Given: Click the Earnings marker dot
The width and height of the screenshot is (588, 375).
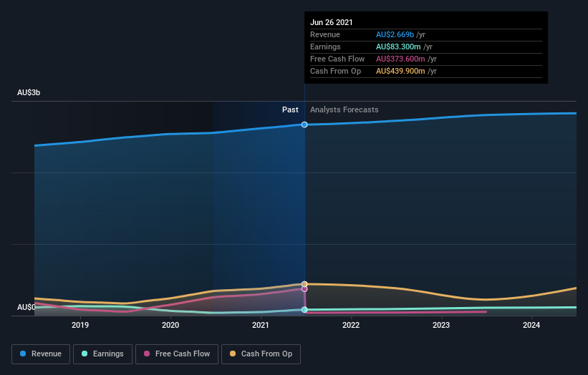Looking at the screenshot, I should point(304,309).
